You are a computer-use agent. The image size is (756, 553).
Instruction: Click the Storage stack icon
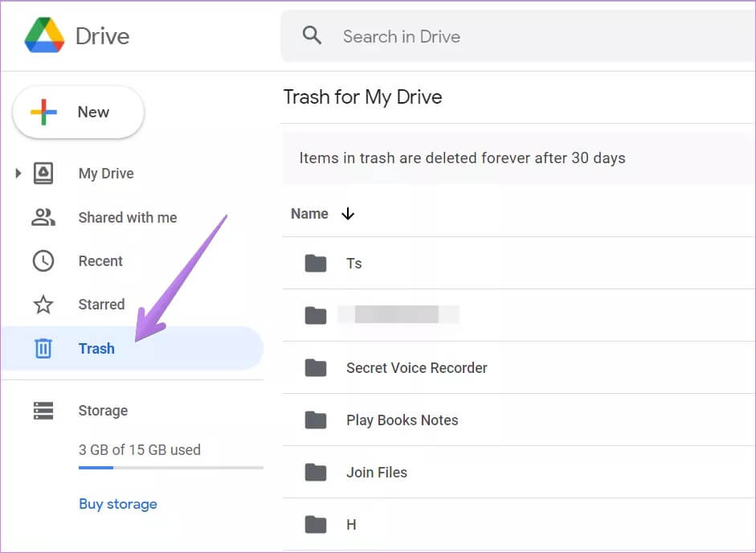click(x=43, y=411)
